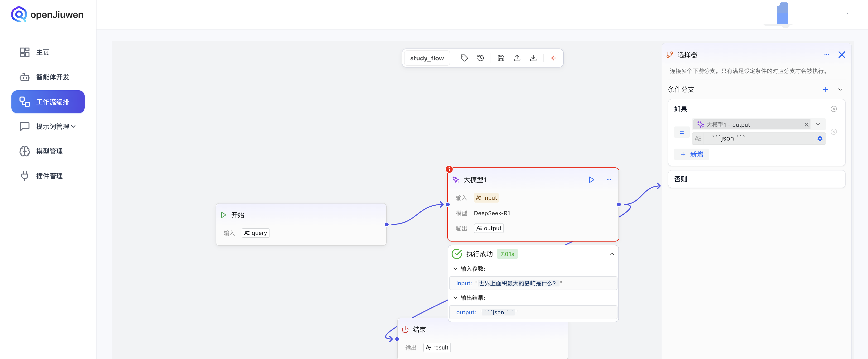Run the 大模型1 node with its play icon
Screen dimensions: 868x359
coord(592,180)
